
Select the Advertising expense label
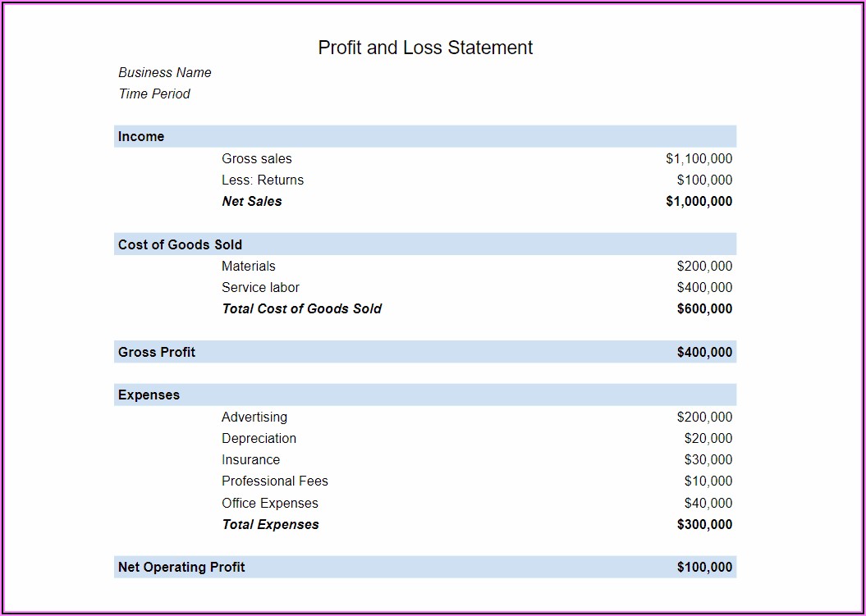[254, 417]
